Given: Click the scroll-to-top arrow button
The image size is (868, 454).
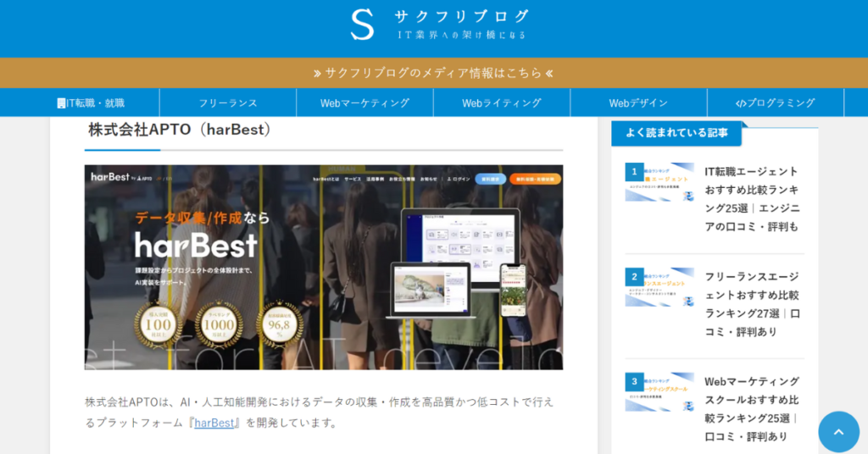Looking at the screenshot, I should tap(838, 432).
